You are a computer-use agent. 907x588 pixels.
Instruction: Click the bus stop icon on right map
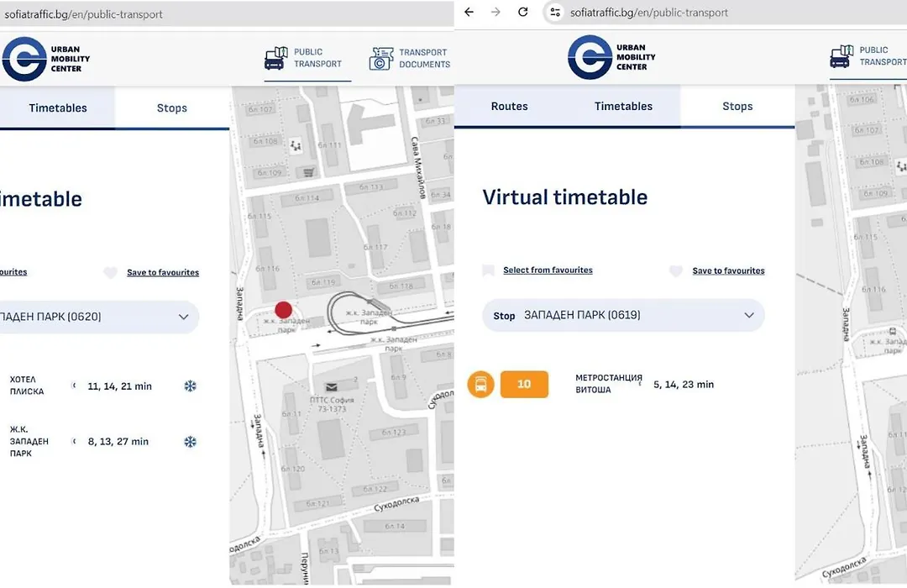(893, 332)
